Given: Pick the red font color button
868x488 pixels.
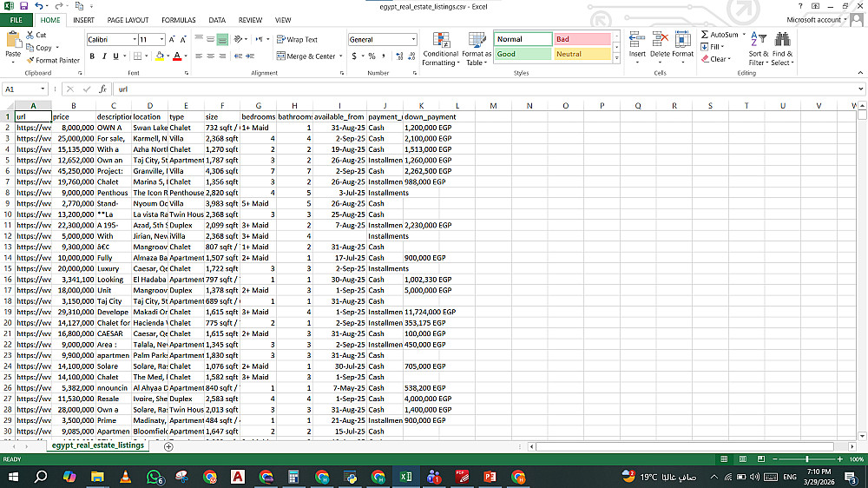Looking at the screenshot, I should (x=177, y=56).
